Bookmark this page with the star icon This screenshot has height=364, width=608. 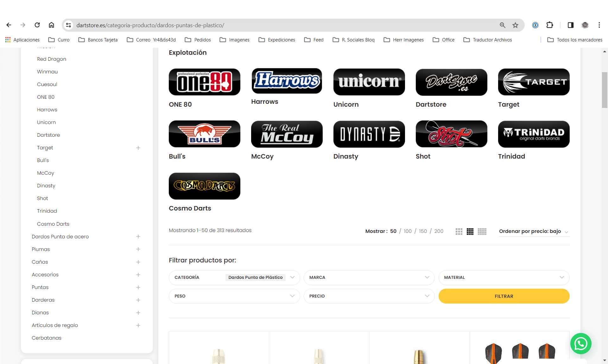pyautogui.click(x=516, y=25)
